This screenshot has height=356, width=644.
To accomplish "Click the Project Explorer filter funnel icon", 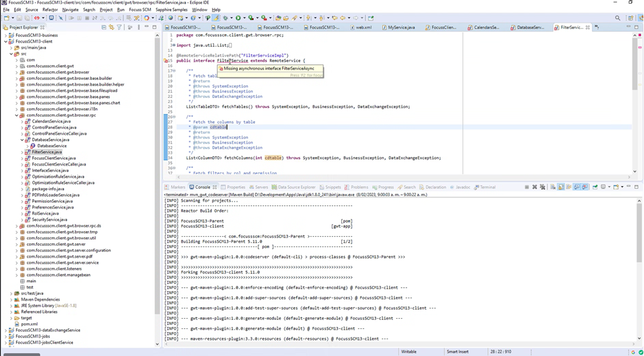I will coord(119,27).
